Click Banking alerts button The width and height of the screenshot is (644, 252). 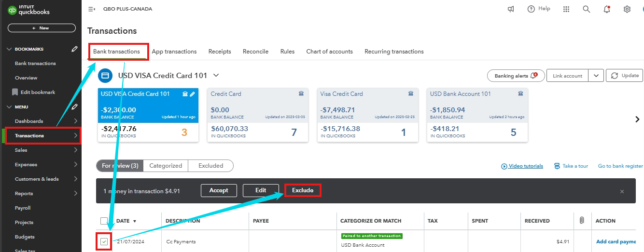pos(516,76)
